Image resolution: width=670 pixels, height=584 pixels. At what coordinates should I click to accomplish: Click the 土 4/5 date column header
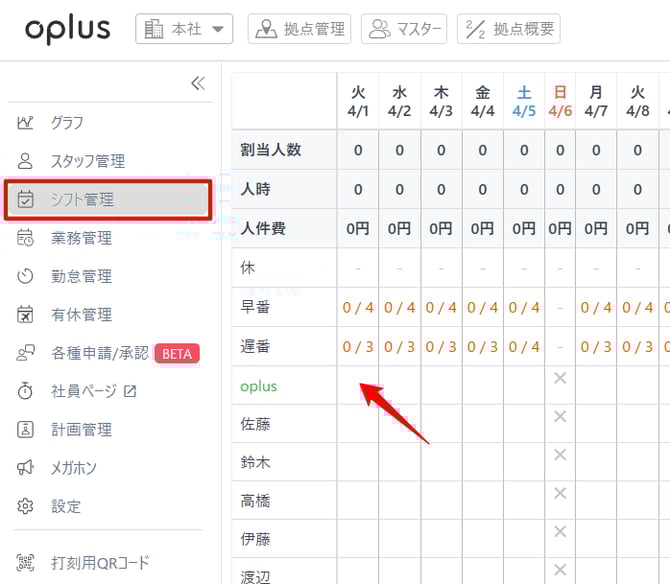point(524,101)
